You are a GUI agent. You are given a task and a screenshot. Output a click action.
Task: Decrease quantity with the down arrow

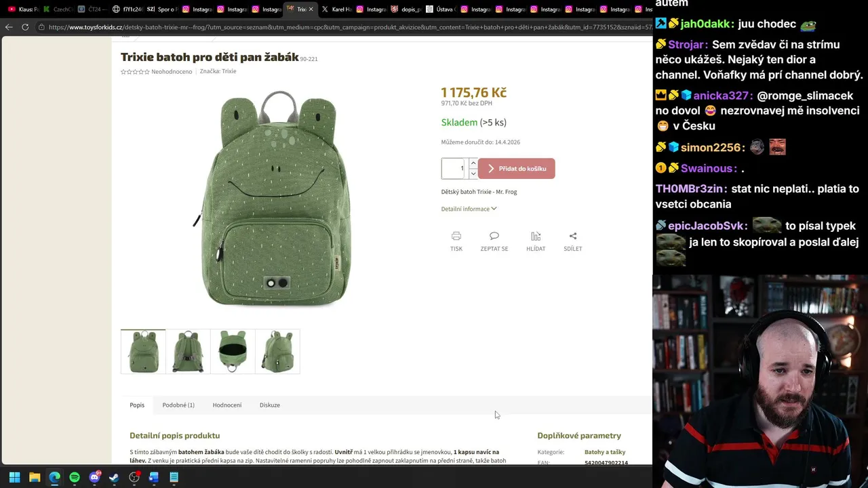[x=473, y=174]
